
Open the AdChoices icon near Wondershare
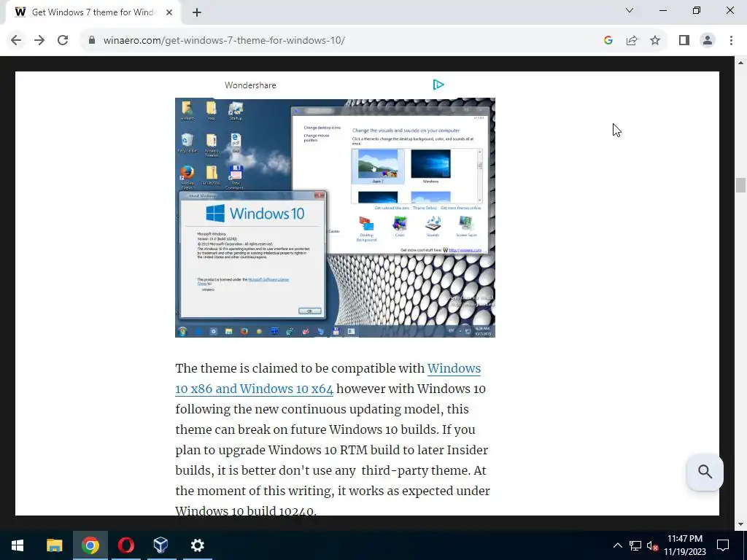click(438, 85)
